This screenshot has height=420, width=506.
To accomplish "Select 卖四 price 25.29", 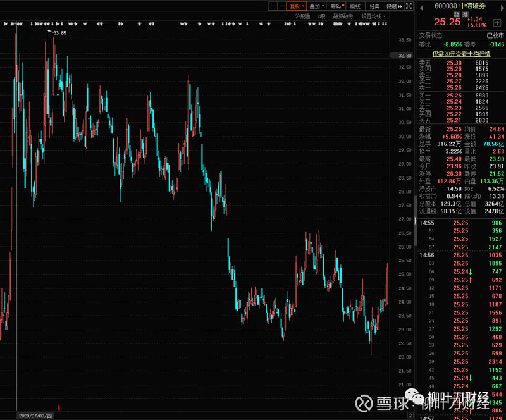I will coord(454,69).
